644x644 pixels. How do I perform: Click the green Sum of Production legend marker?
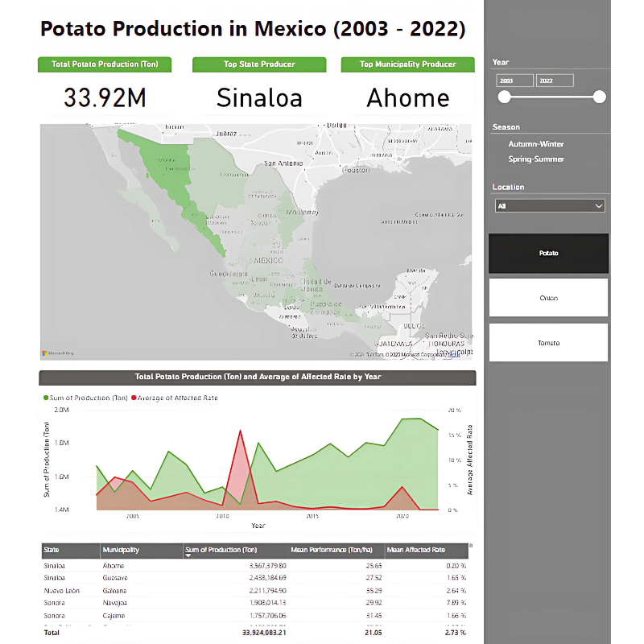pyautogui.click(x=46, y=398)
